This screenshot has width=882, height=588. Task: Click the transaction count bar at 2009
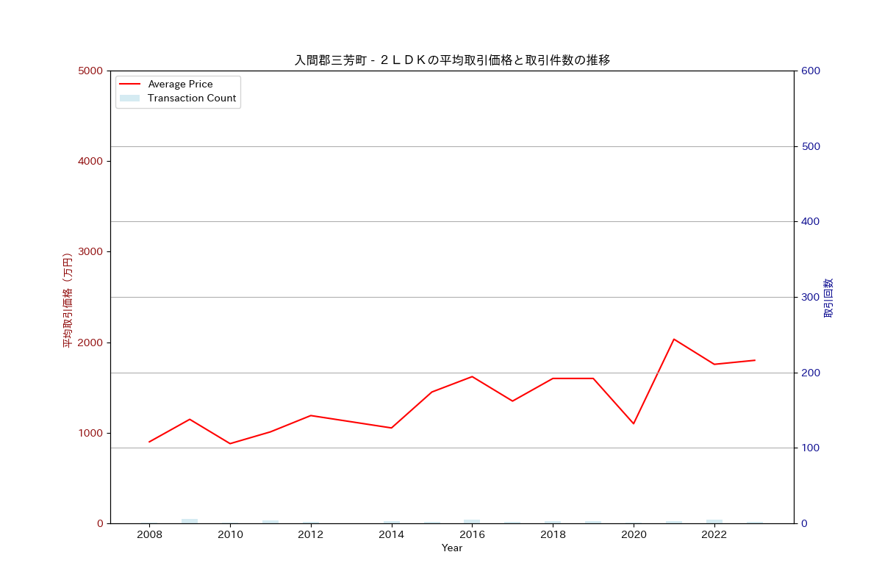[190, 520]
